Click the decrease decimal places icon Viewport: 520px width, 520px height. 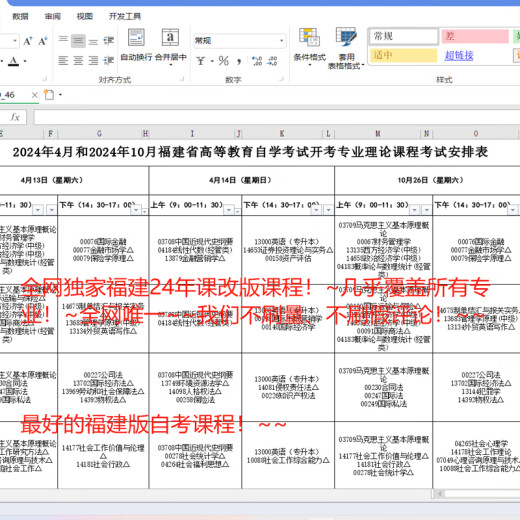272,61
